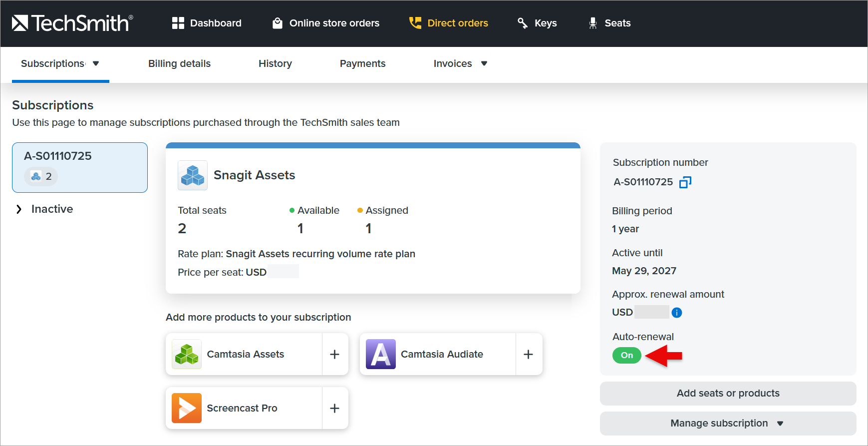
Task: Click the Camtasia Audiate product label
Action: click(442, 354)
